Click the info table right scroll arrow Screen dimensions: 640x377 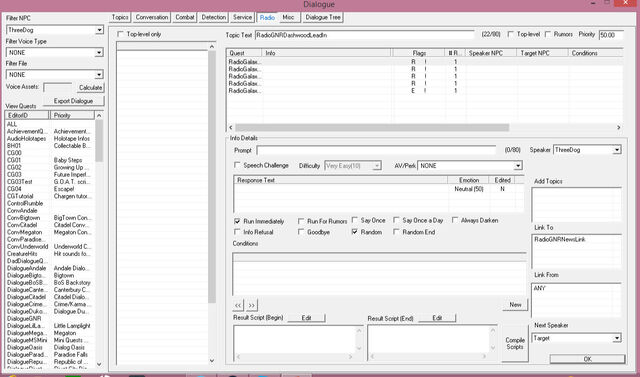(619, 128)
